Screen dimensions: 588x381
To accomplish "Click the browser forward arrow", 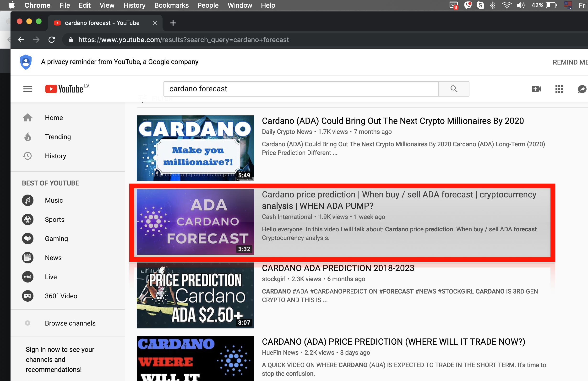I will coord(36,39).
